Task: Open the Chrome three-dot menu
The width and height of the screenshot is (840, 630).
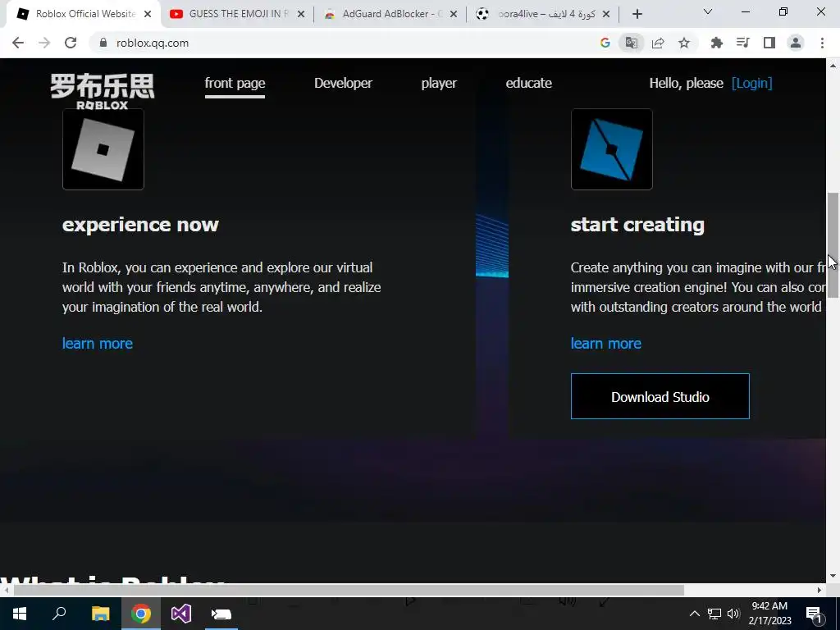Action: [822, 43]
